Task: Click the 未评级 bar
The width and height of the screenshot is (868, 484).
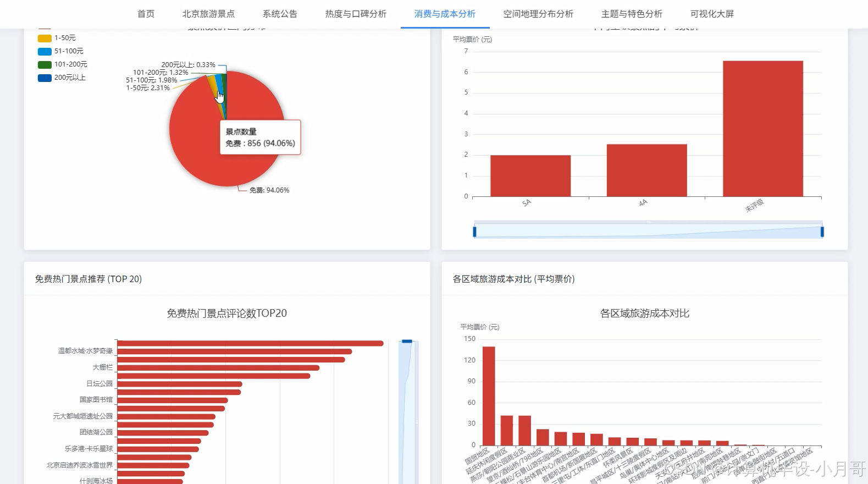Action: (763, 129)
